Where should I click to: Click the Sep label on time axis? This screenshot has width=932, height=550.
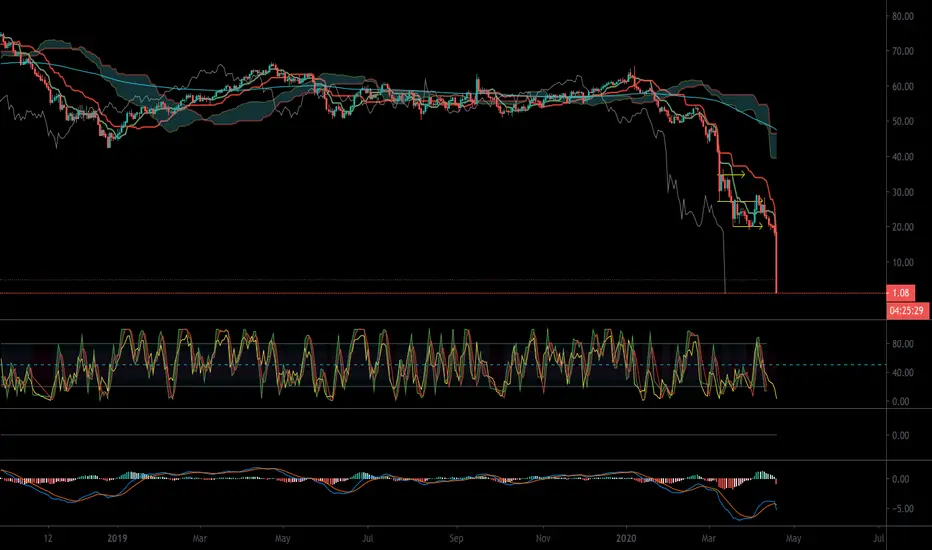(x=456, y=539)
